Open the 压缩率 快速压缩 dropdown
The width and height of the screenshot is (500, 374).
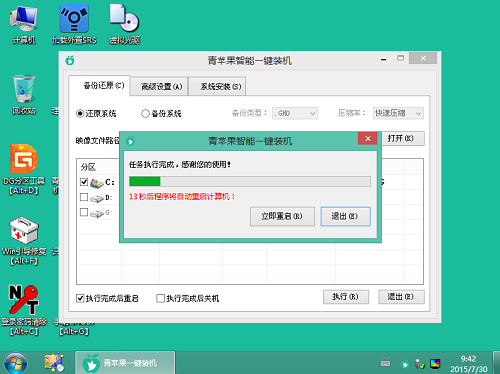pos(398,113)
